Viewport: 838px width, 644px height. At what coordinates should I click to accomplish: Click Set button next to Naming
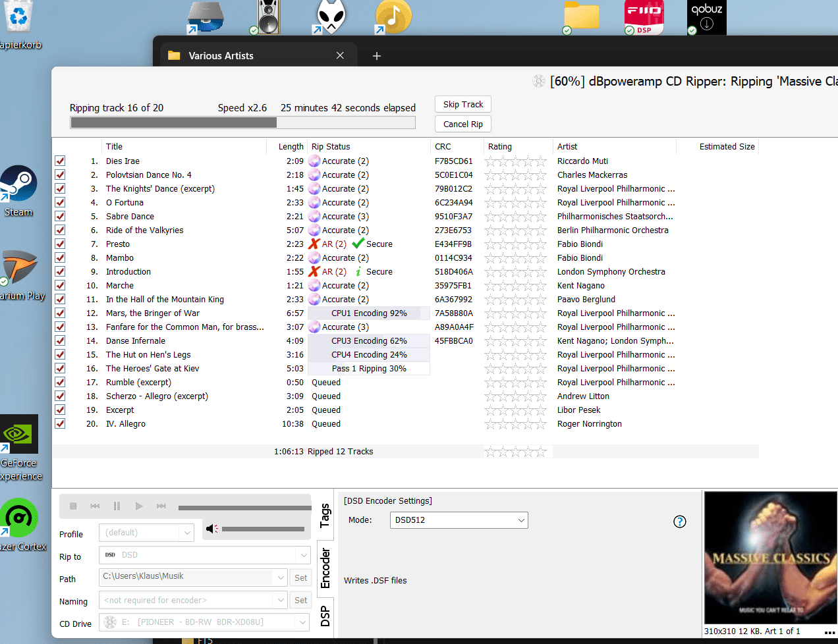301,600
